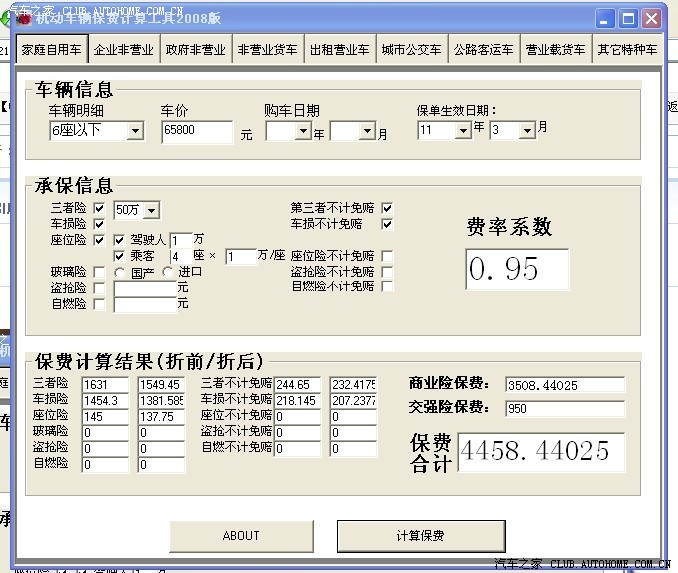Viewport: 678px width, 573px height.
Task: Open the 车辆明细 dropdown showing 6座以下
Action: [x=135, y=131]
